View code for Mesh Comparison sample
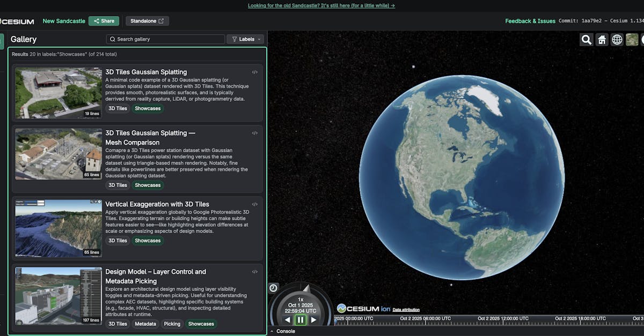Screen dimensions: 644x336 255,133
